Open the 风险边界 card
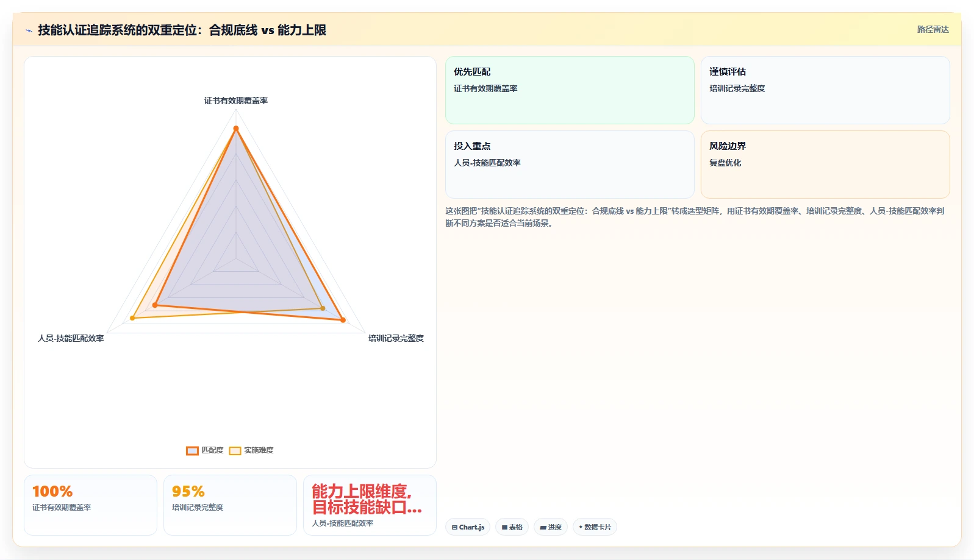Image resolution: width=974 pixels, height=560 pixels. click(825, 165)
